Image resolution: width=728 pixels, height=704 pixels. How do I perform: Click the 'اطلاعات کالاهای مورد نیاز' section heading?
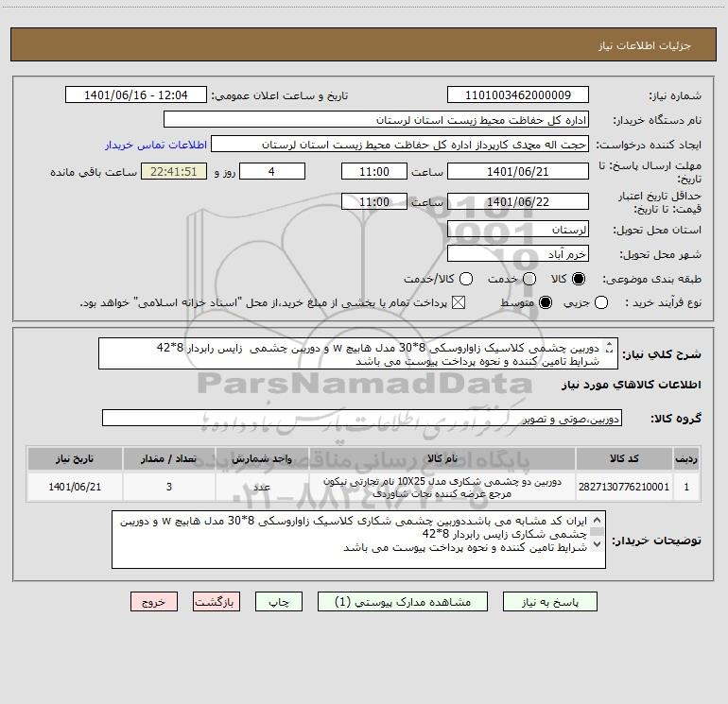click(x=631, y=385)
